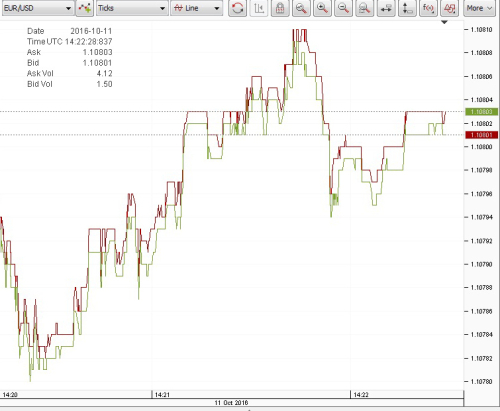
Task: Click the red drawing tools icon
Action: pyautogui.click(x=449, y=8)
